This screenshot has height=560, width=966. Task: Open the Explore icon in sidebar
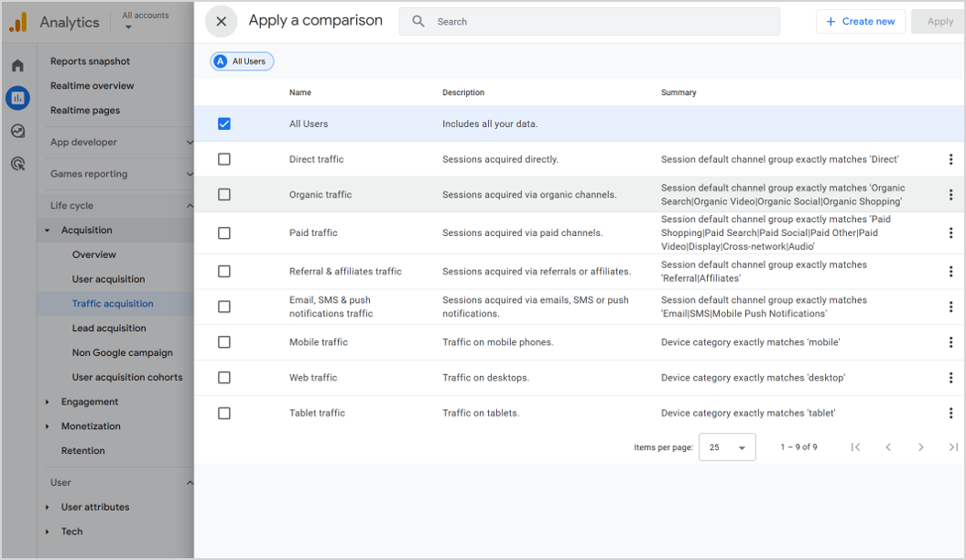(18, 131)
